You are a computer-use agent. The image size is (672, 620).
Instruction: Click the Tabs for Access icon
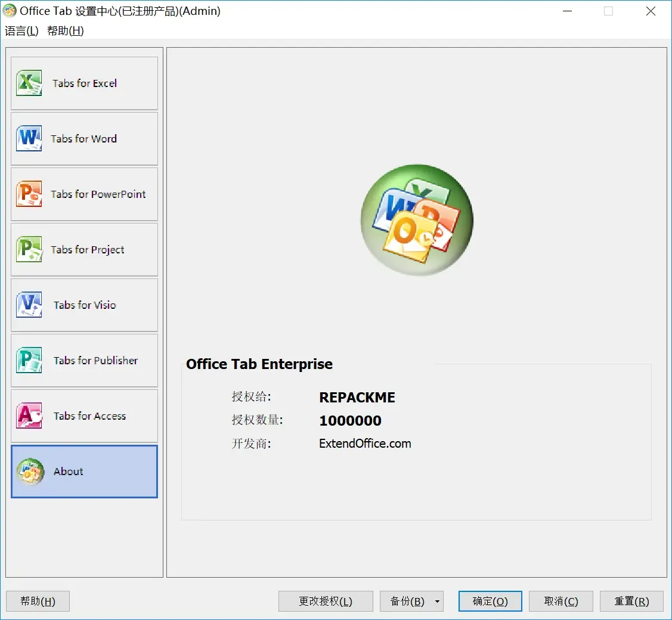coord(29,416)
